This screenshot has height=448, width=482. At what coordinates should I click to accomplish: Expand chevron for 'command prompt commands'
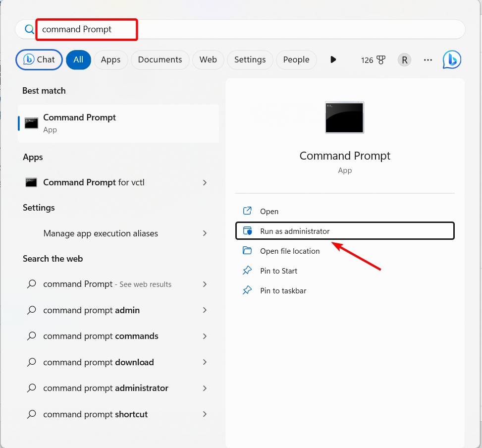click(x=205, y=336)
